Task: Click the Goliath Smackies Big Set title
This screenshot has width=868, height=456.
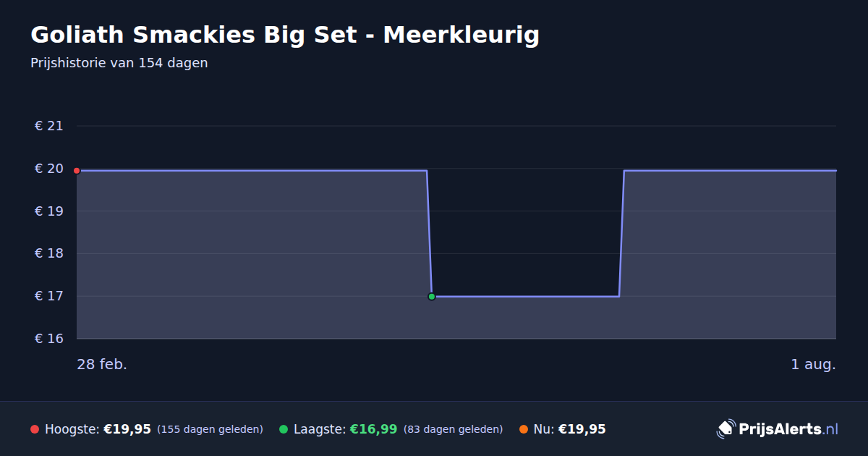Action: tap(285, 35)
